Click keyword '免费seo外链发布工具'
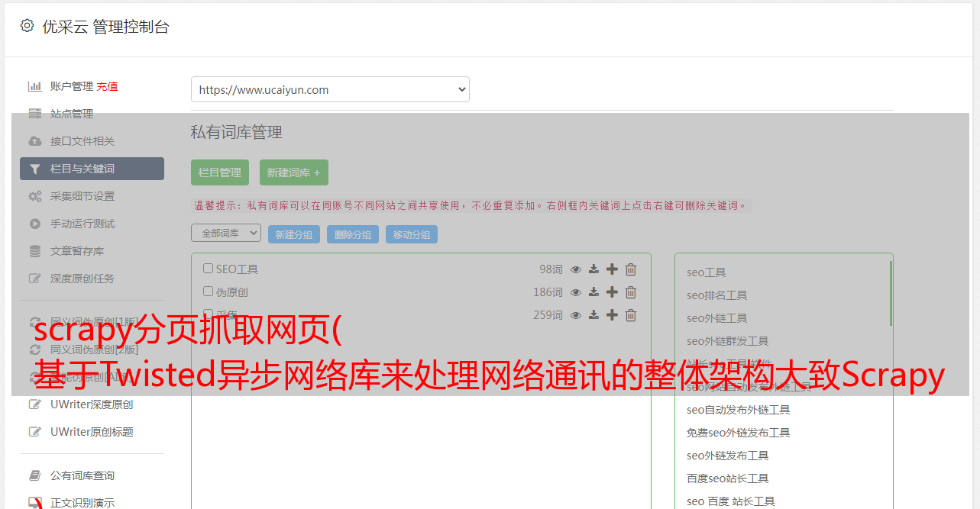Screen dimensions: 980x509 click(739, 433)
